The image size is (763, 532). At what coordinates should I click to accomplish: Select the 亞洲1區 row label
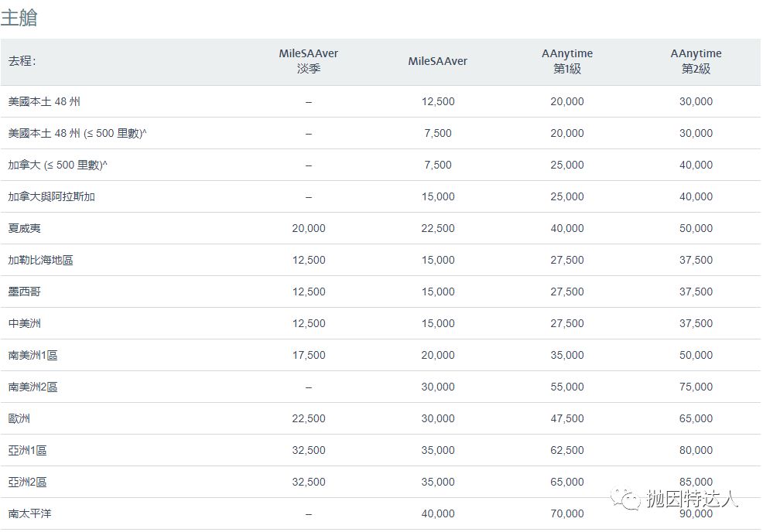pos(27,450)
